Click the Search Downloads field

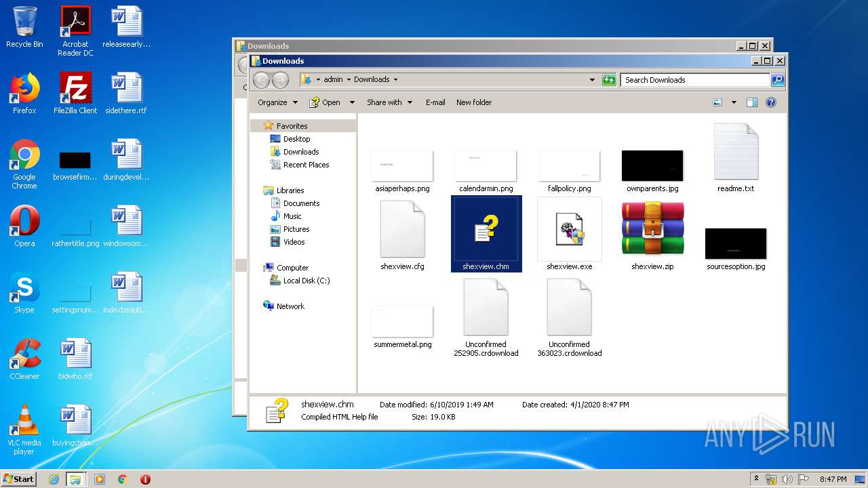coord(695,80)
